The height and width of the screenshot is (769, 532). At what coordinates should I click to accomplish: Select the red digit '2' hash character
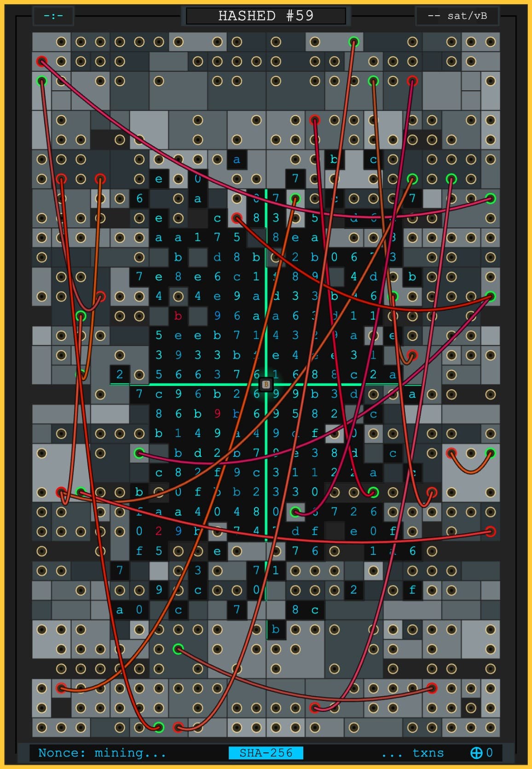click(159, 531)
